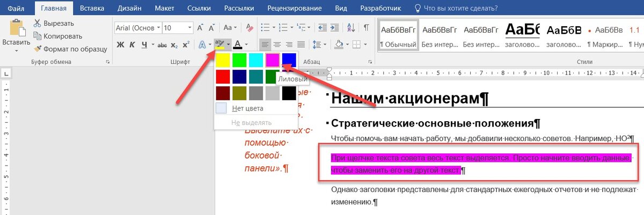Justify paragraph text
The width and height of the screenshot is (644, 215).
tap(301, 45)
